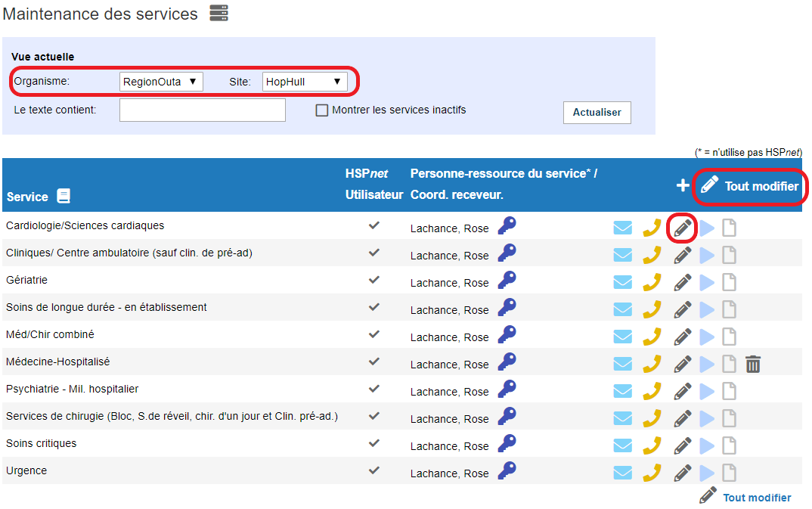Screen dimensions: 812x509
Task: Click the document page icon for Méd/Chir combiné
Action: (x=729, y=337)
